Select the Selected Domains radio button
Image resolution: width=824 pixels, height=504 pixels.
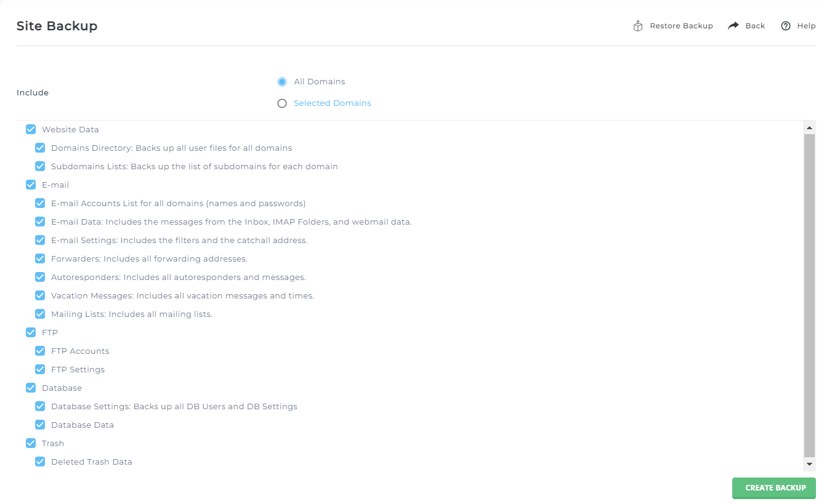point(282,103)
